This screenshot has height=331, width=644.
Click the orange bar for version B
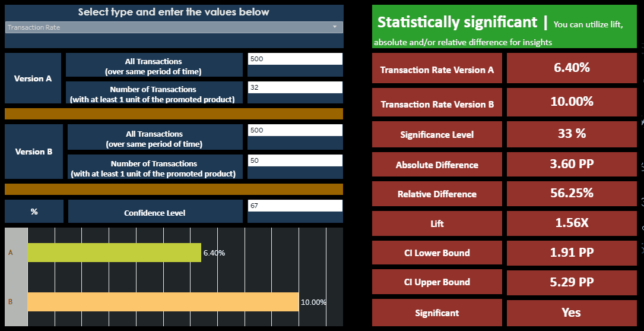163,302
